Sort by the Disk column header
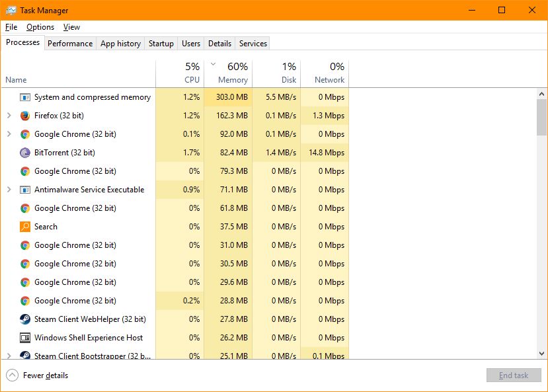 click(x=276, y=74)
